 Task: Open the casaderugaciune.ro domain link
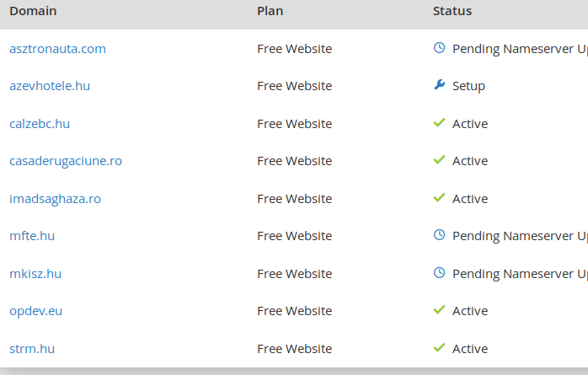(66, 161)
